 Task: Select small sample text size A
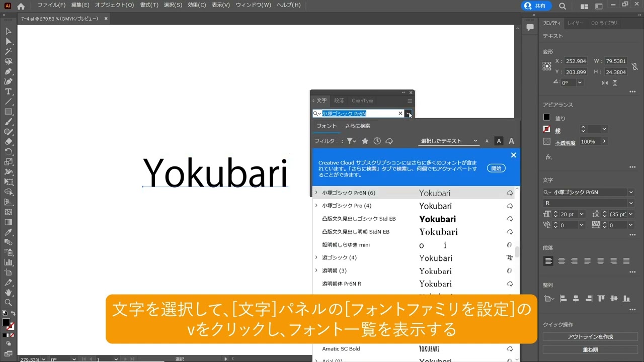487,141
